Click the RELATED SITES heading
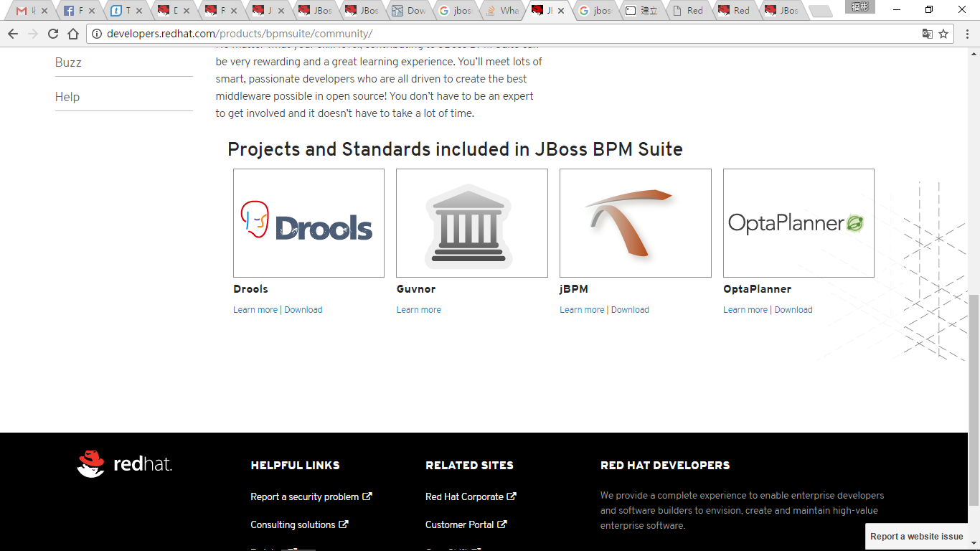 click(x=469, y=465)
